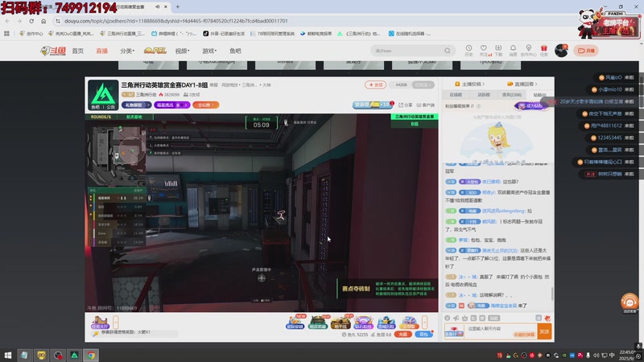The height and width of the screenshot is (362, 644).
Task: Open 主播投稿 expander link
Action: pos(469,84)
